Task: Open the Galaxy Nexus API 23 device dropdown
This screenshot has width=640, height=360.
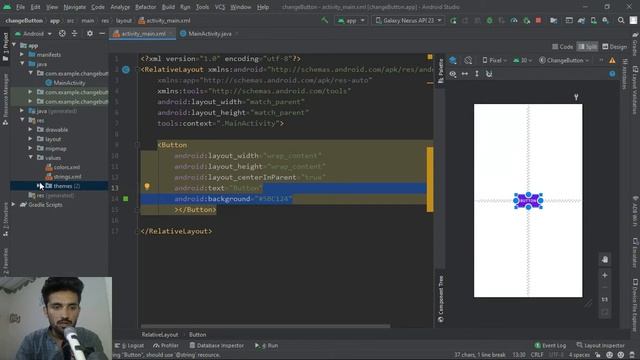Action: point(409,20)
